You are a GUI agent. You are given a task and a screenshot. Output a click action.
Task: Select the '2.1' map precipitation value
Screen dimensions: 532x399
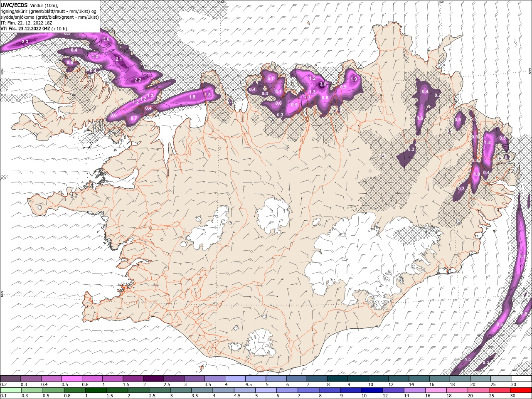tap(119, 59)
